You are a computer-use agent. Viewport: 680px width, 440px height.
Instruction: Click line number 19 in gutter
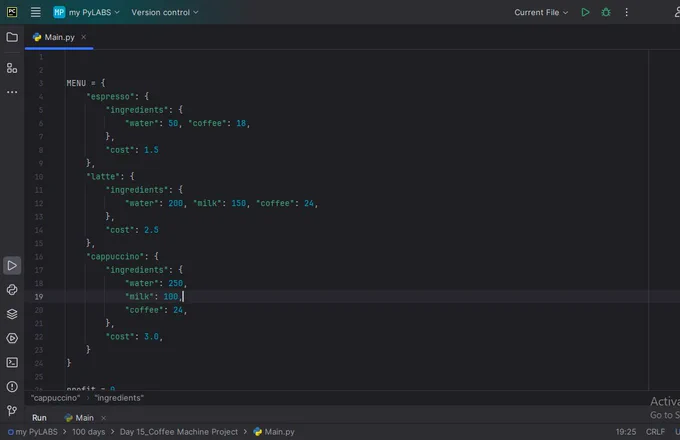39,297
